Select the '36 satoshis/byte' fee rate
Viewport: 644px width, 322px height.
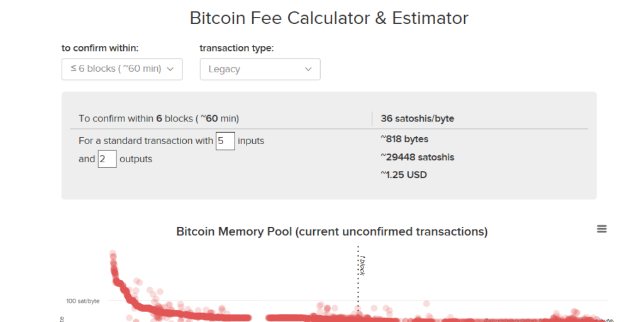[x=418, y=118]
